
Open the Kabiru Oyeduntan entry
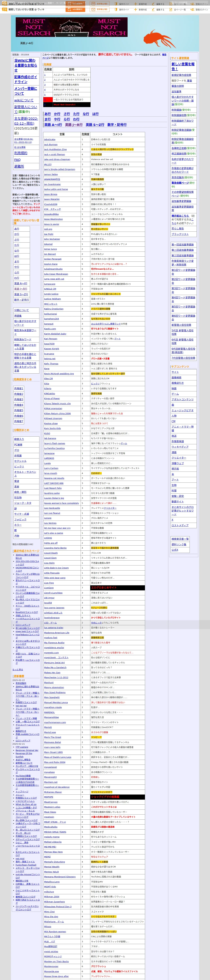54,309
